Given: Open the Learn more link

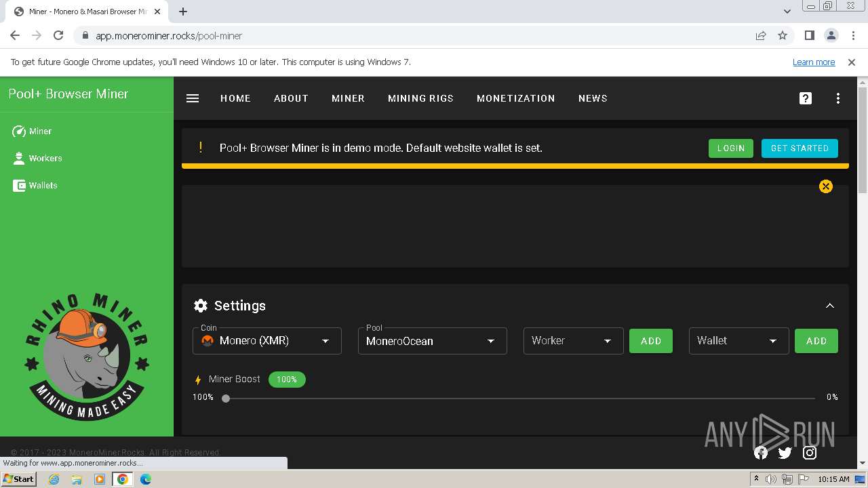Looking at the screenshot, I should pos(814,62).
